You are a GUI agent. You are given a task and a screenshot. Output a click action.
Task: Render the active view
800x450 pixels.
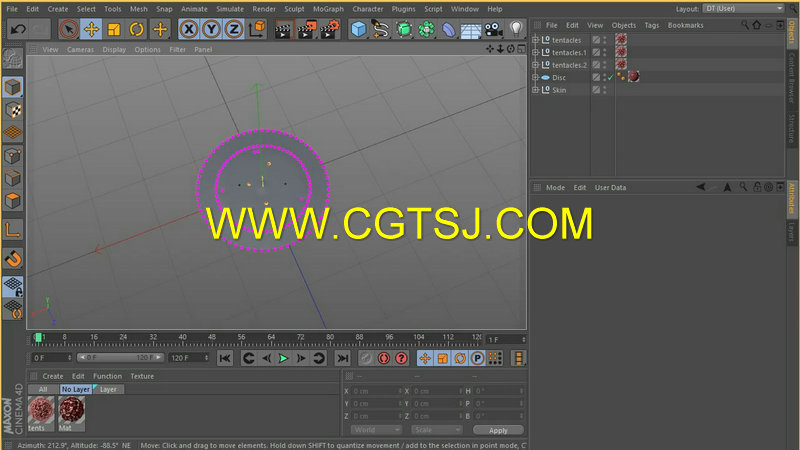283,29
